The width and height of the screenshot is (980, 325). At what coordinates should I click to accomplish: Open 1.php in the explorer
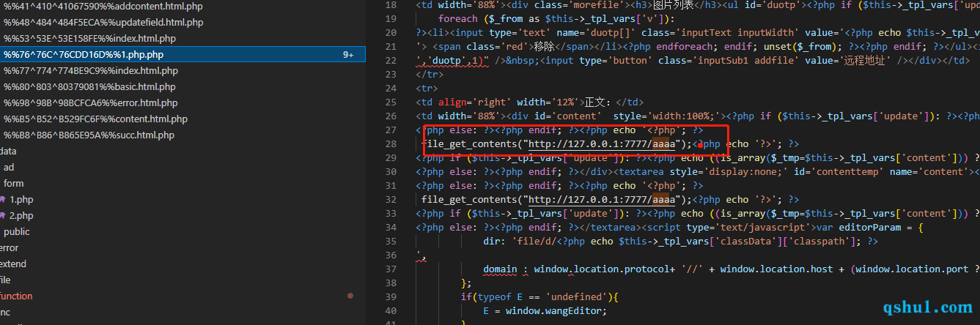tap(21, 199)
